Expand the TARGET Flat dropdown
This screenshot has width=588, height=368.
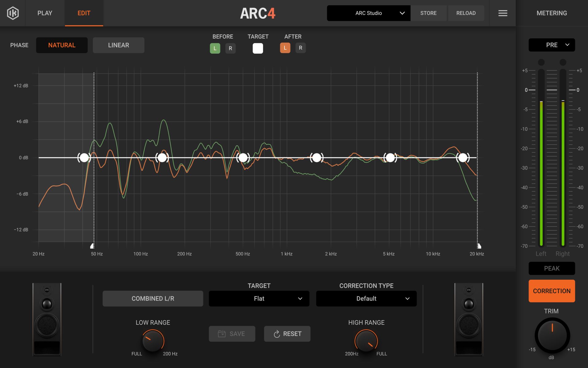[x=259, y=298]
